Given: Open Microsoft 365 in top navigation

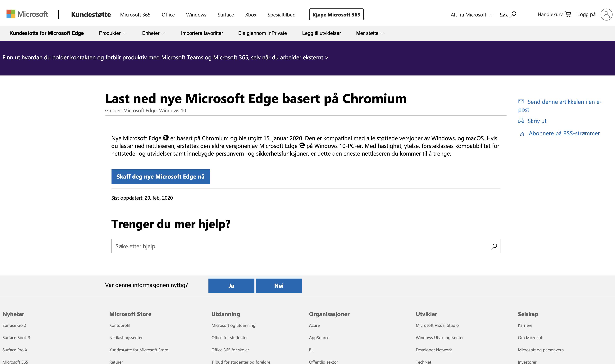Looking at the screenshot, I should point(135,15).
